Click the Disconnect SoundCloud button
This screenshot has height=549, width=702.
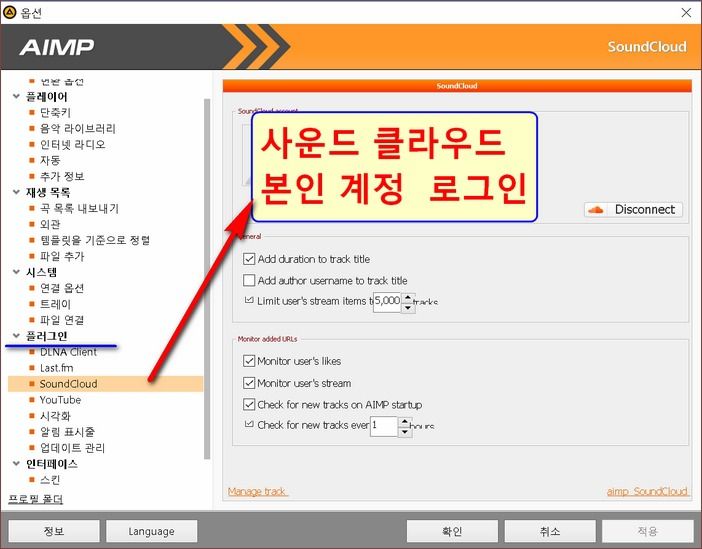(633, 210)
